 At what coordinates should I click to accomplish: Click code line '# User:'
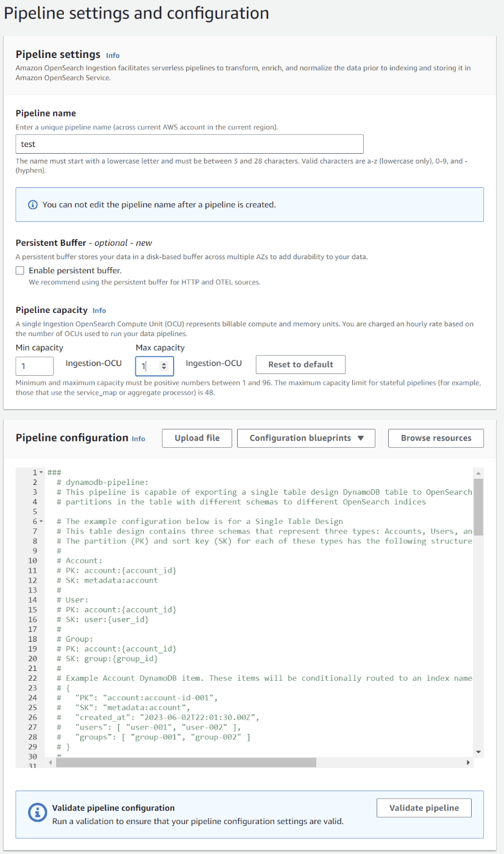73,600
